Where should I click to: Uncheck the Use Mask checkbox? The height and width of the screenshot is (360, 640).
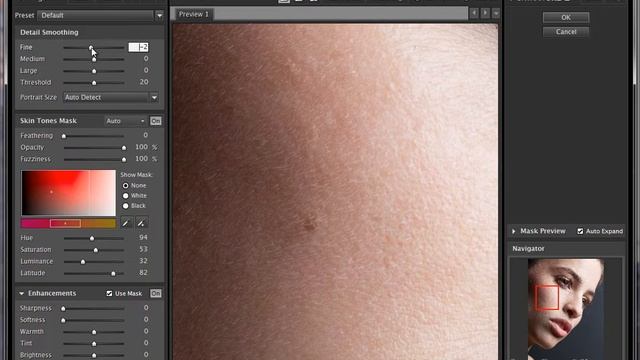click(109, 293)
